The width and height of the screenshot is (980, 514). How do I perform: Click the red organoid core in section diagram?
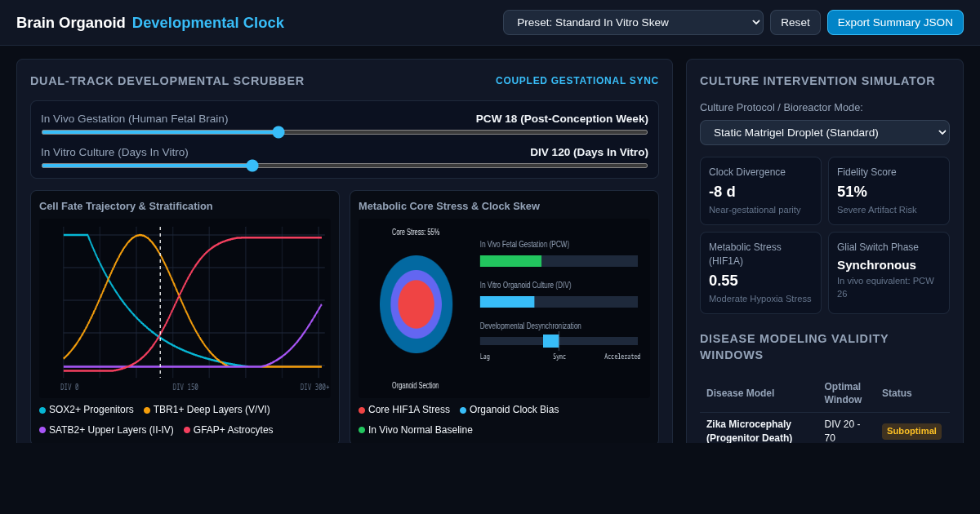(x=416, y=304)
